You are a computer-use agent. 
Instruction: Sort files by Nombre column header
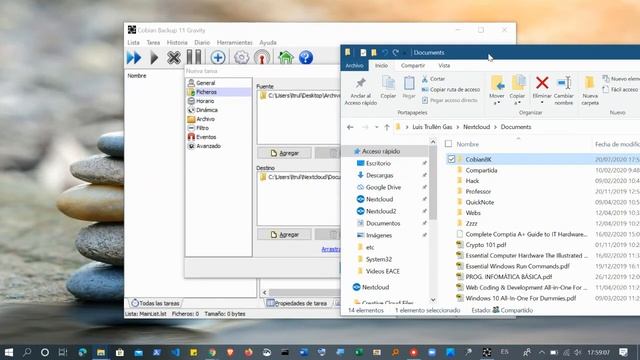point(468,144)
